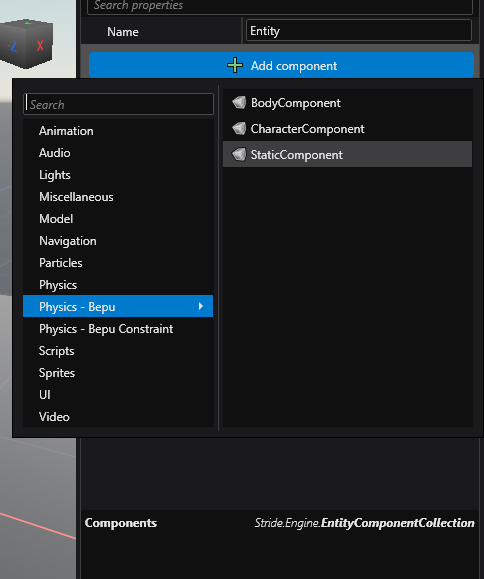The image size is (484, 579).
Task: Choose the Miscellaneous category
Action: point(118,197)
